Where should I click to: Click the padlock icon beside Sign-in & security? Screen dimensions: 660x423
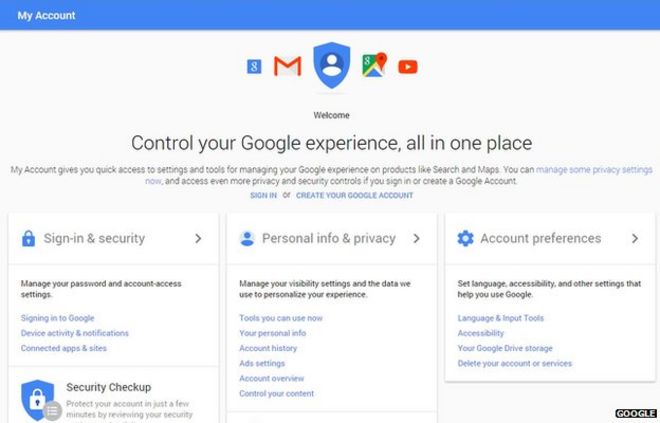(28, 239)
